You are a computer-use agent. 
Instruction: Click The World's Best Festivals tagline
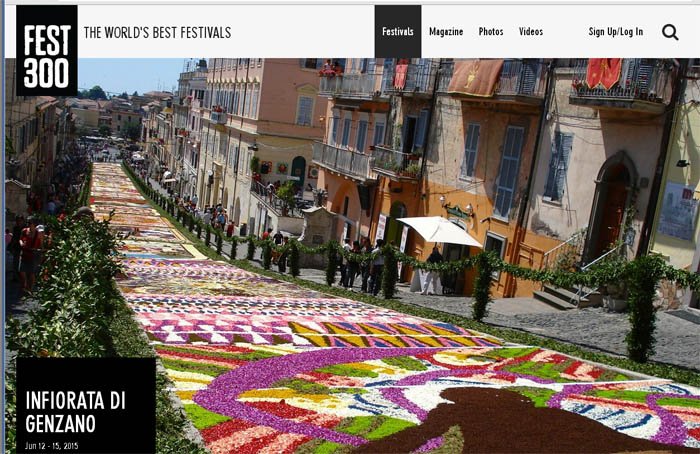[x=157, y=33]
